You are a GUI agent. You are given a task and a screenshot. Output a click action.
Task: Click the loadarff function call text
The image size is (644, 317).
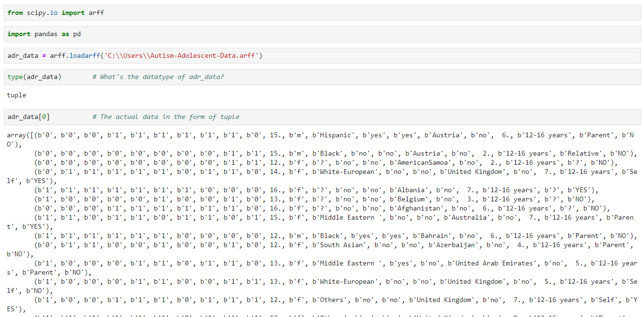(x=85, y=55)
